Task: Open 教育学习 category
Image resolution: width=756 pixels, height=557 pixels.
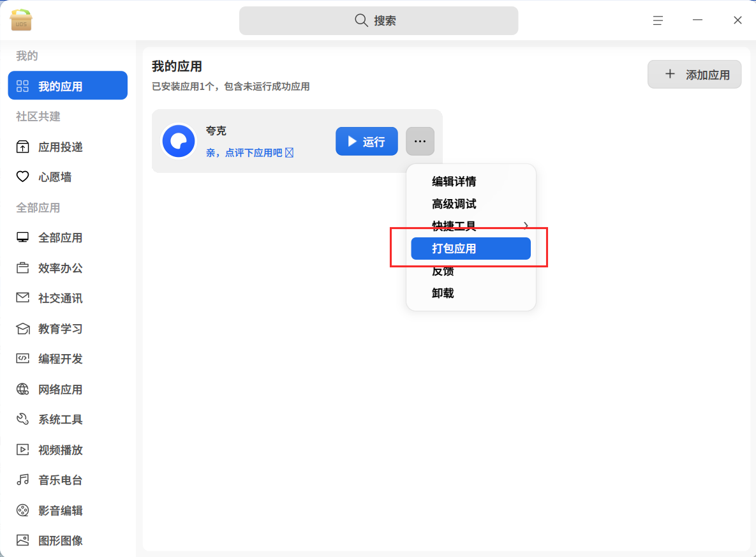Action: (x=68, y=329)
